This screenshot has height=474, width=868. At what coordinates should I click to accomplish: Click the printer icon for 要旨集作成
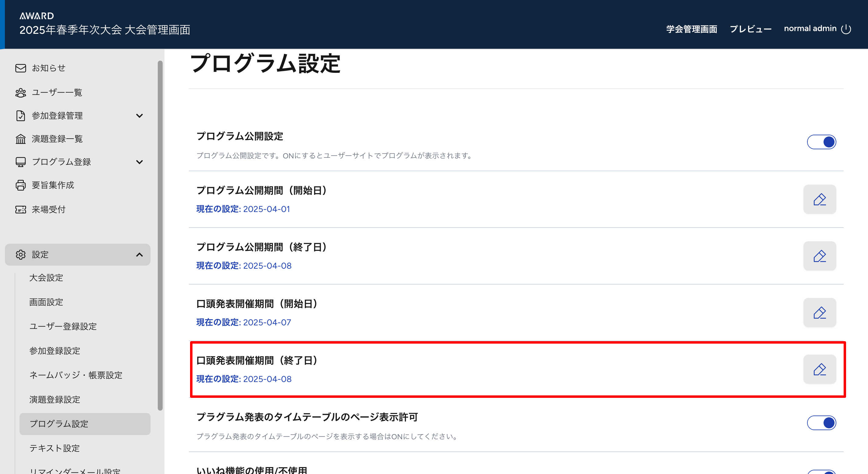pyautogui.click(x=20, y=185)
